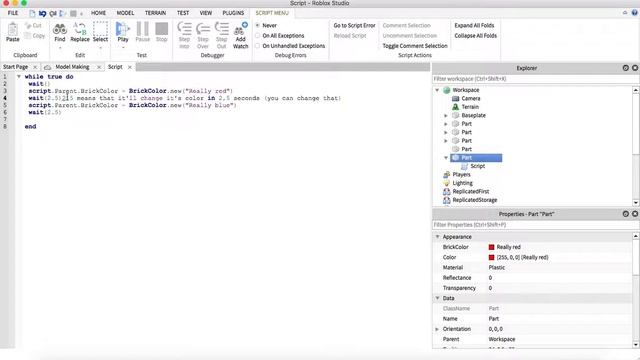The image size is (640, 360).
Task: Click the Explorer panel undock icon
Action: pyautogui.click(x=625, y=68)
